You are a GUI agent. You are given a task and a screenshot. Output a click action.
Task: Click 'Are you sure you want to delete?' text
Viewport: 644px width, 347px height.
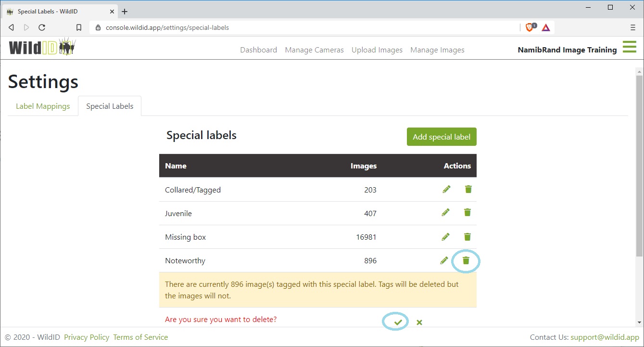tap(221, 320)
